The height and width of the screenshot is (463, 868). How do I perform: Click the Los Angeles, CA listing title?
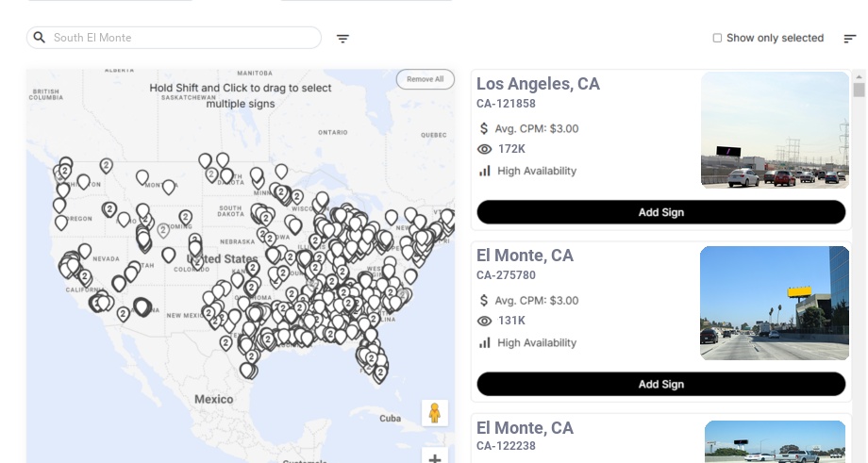[x=538, y=84]
